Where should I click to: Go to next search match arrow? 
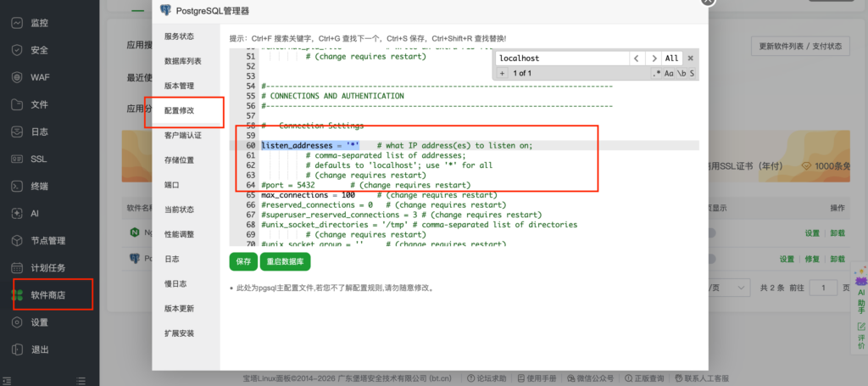tap(654, 59)
